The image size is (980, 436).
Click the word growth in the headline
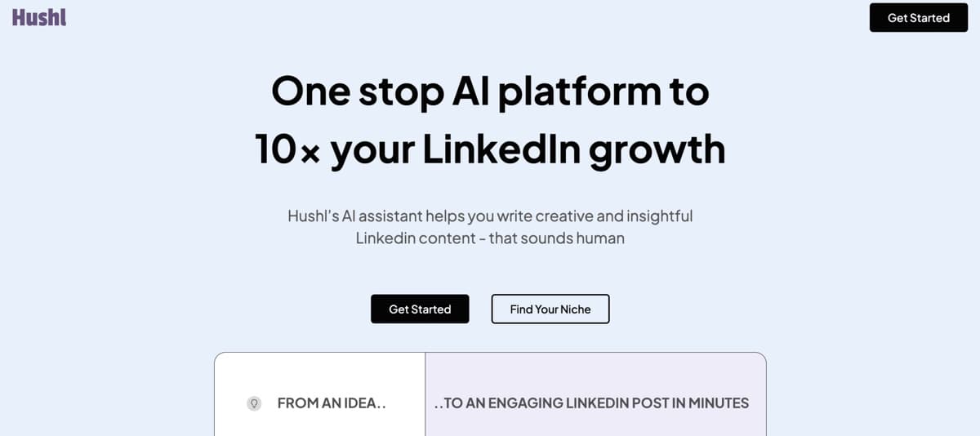click(657, 151)
